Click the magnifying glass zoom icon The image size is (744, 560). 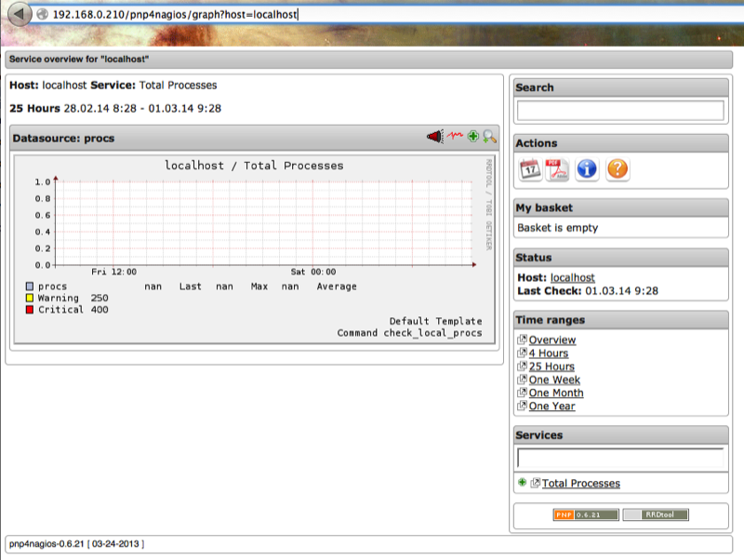pyautogui.click(x=489, y=137)
